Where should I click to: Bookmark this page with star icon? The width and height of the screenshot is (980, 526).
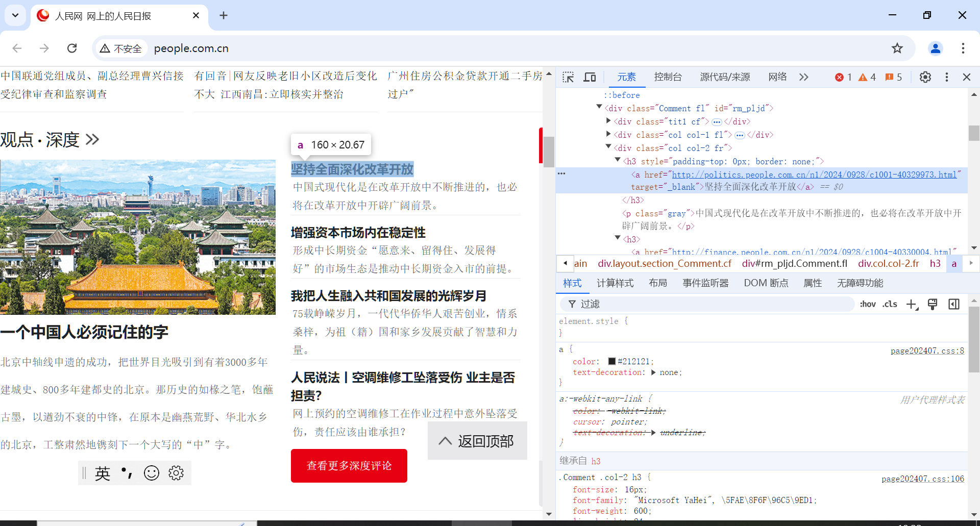(x=897, y=48)
